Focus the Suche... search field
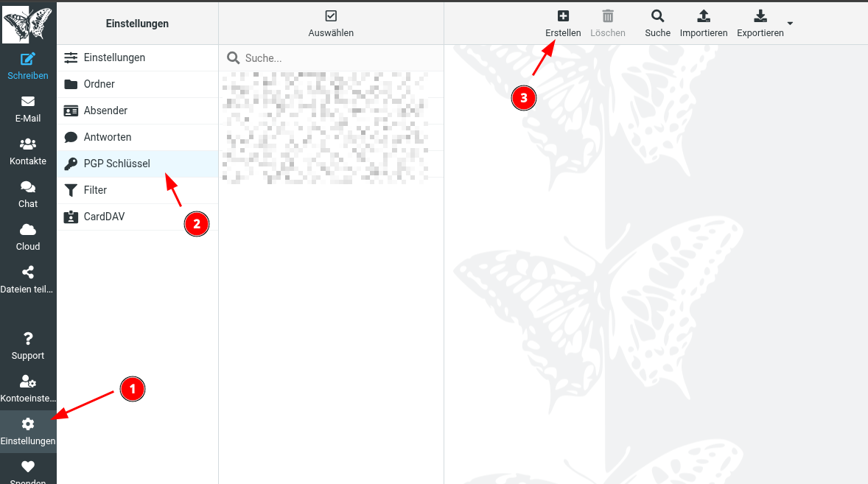 pos(331,58)
